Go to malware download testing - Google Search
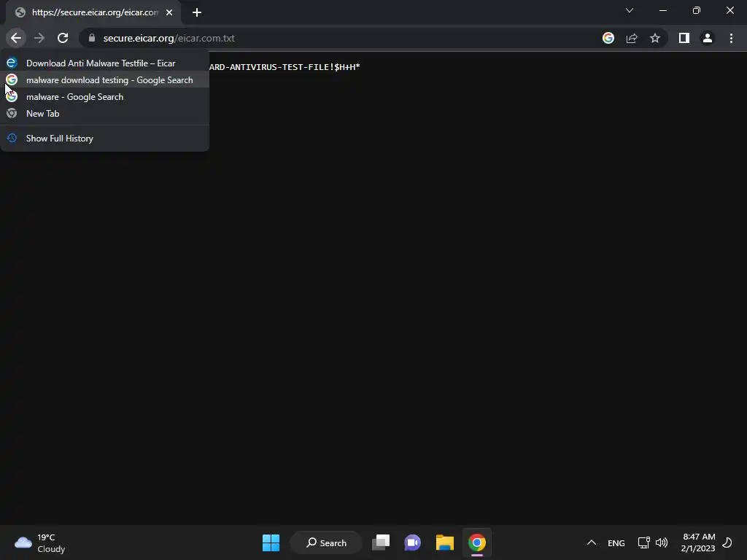Screen dimensions: 747x560 105,80
